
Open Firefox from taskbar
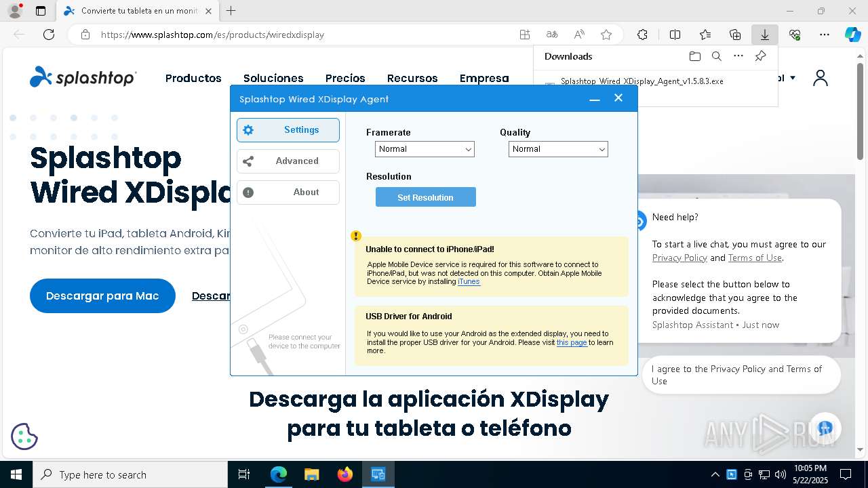click(345, 474)
